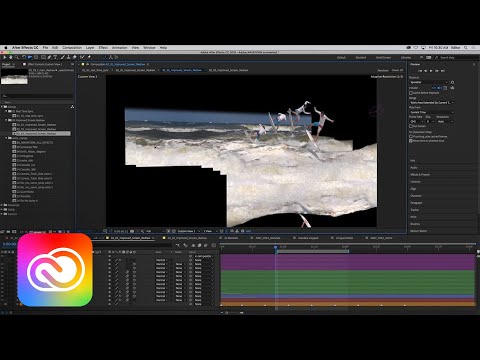480x360 pixels.
Task: Collapse the 01 Real Time Sync folder
Action: click(6, 111)
